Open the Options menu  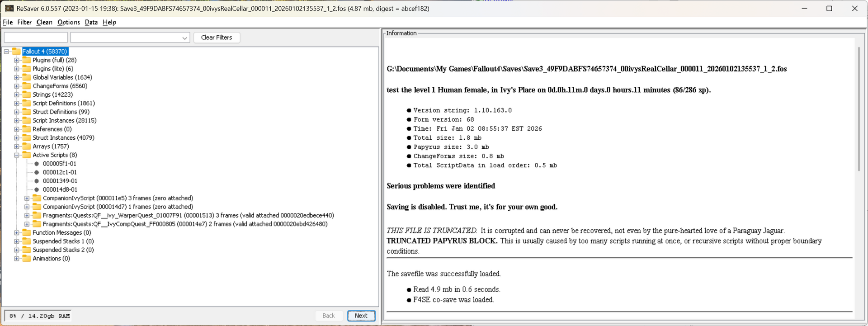pos(69,22)
